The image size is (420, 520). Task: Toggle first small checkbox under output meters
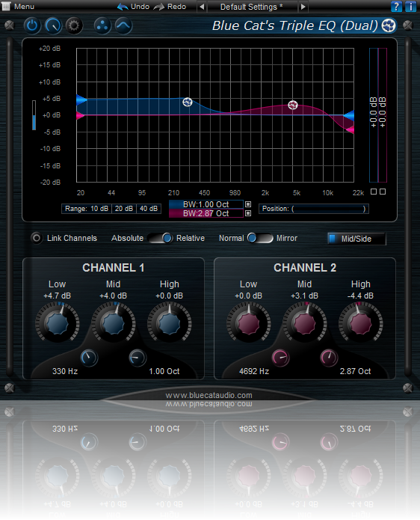(374, 192)
